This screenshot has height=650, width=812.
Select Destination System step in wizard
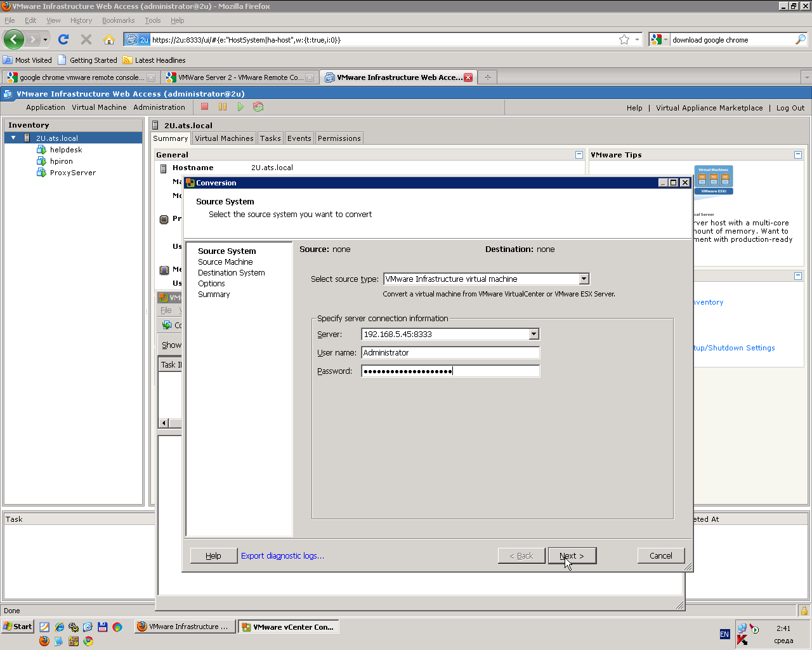tap(232, 273)
